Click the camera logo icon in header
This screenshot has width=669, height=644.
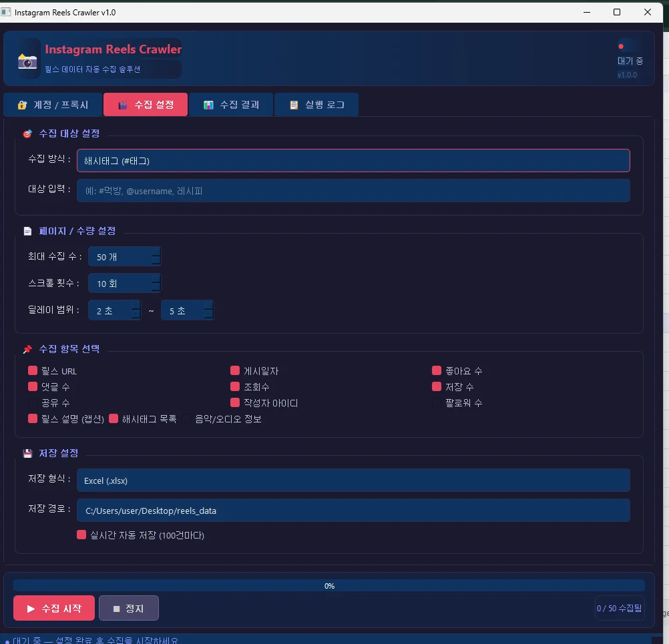pos(27,61)
